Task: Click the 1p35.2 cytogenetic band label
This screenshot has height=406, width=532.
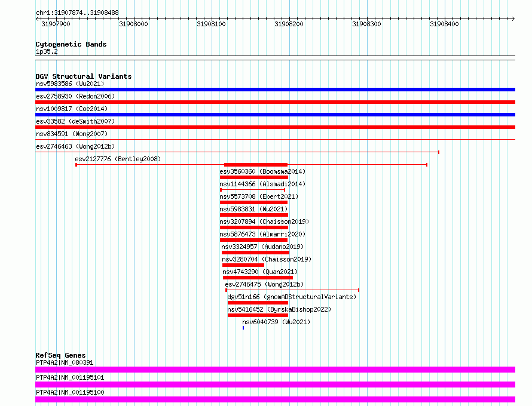Action: (47, 51)
